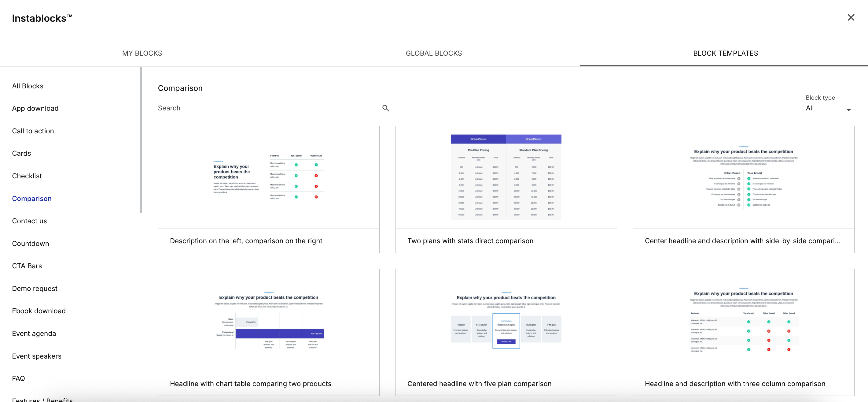Select the BLOCK TEMPLATES tab
868x402 pixels.
tap(725, 53)
